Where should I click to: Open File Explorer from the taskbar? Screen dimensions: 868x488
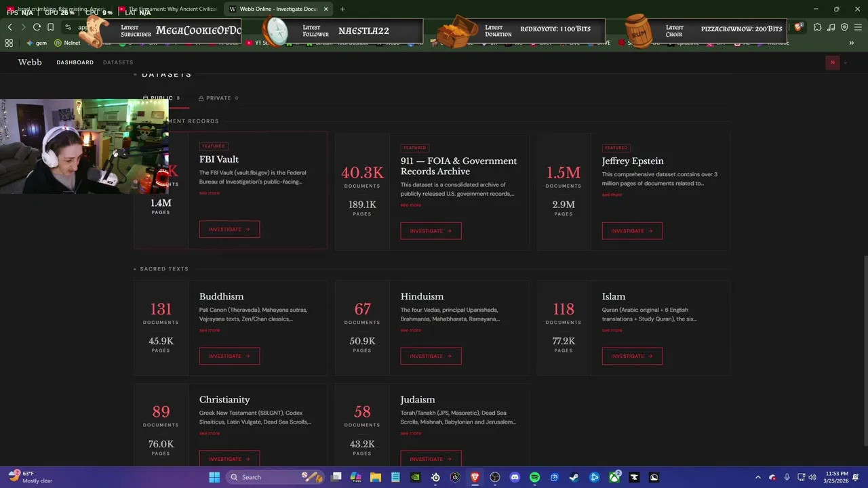point(376,477)
